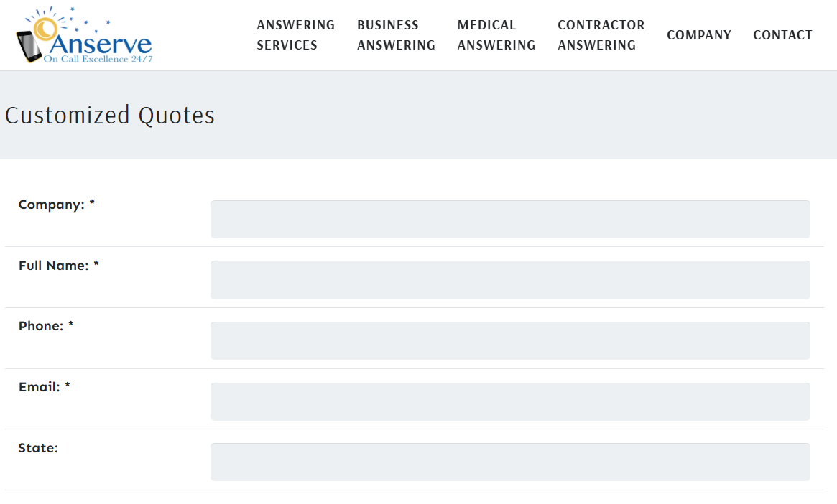Screen dimensions: 837x504
Task: Focus the Email address input box
Action: (509, 401)
